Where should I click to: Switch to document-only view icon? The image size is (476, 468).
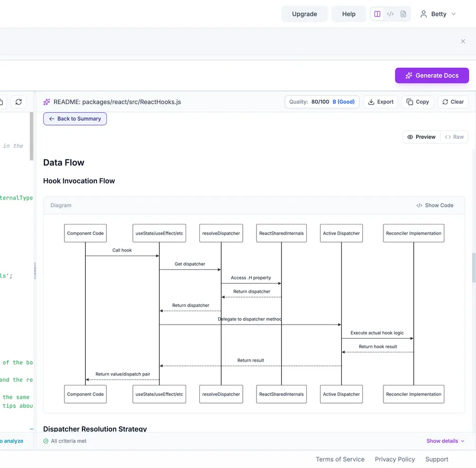pyautogui.click(x=403, y=14)
